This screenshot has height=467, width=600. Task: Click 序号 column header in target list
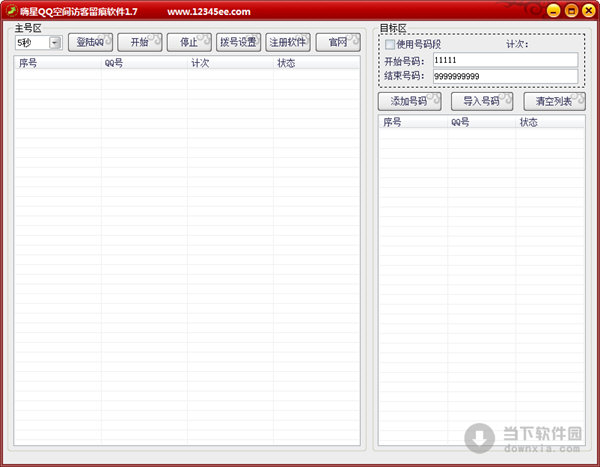[413, 122]
